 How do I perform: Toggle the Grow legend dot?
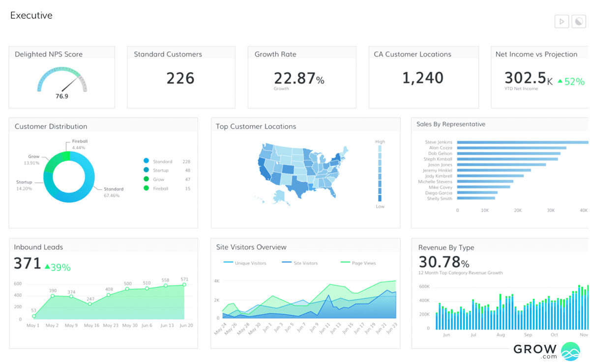pyautogui.click(x=146, y=179)
